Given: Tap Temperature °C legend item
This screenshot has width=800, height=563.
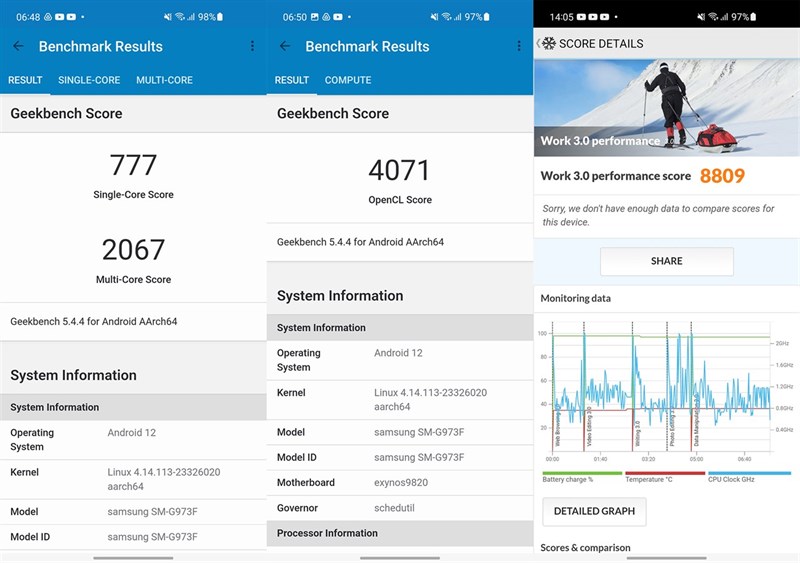Looking at the screenshot, I should [x=665, y=477].
